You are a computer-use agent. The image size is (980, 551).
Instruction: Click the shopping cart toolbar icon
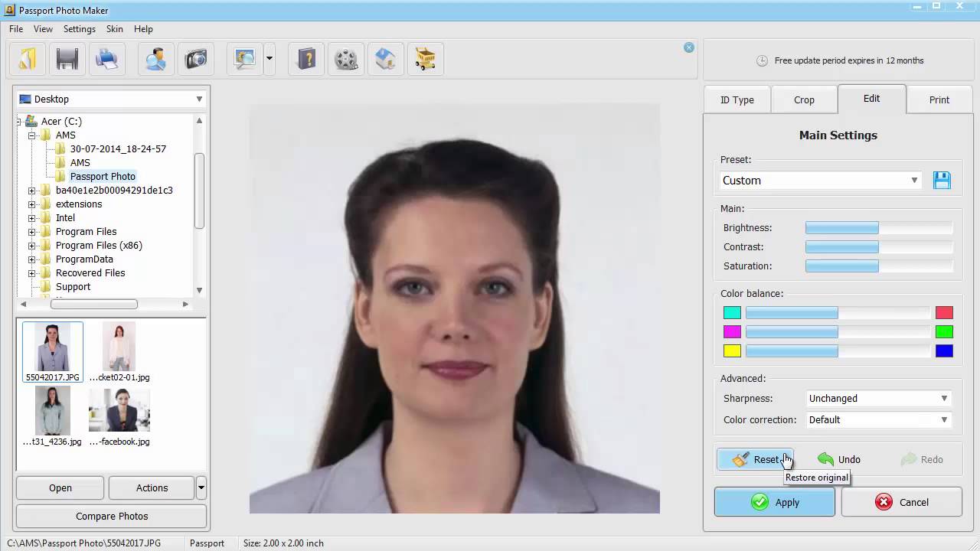click(426, 59)
